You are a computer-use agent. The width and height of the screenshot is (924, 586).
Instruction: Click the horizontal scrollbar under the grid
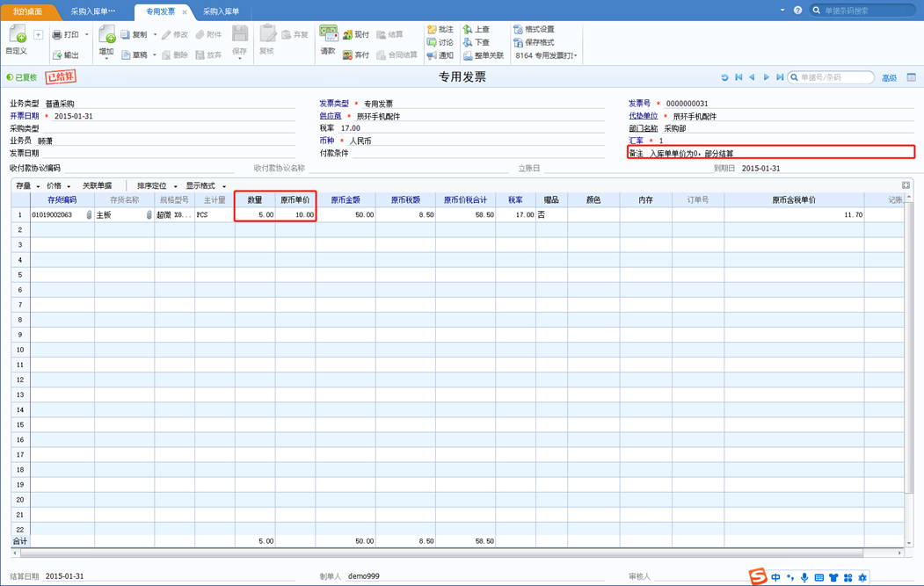point(442,553)
